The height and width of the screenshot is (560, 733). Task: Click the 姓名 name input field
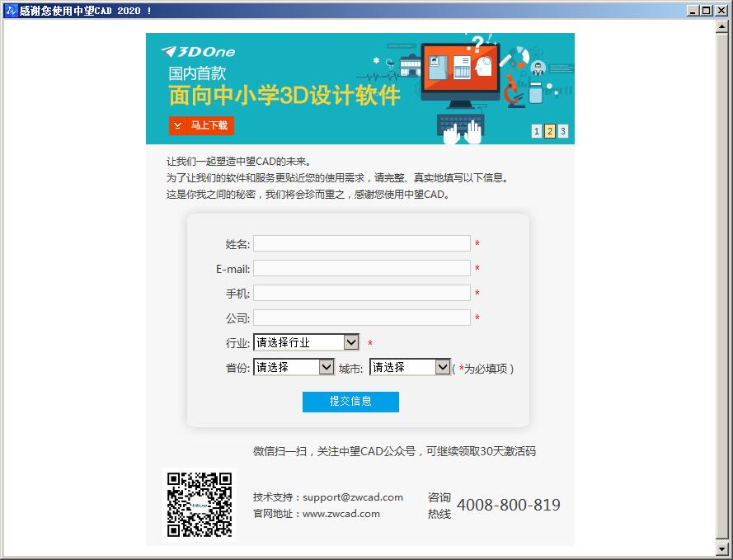tap(362, 243)
